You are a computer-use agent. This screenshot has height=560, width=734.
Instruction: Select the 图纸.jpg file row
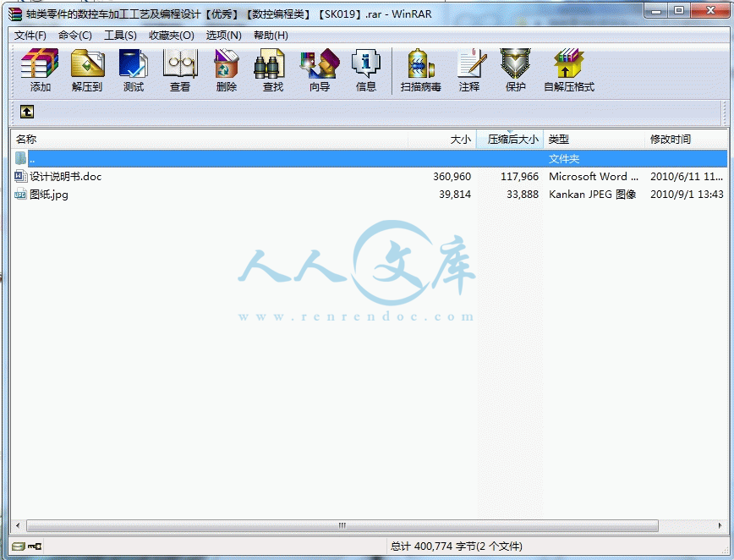370,194
